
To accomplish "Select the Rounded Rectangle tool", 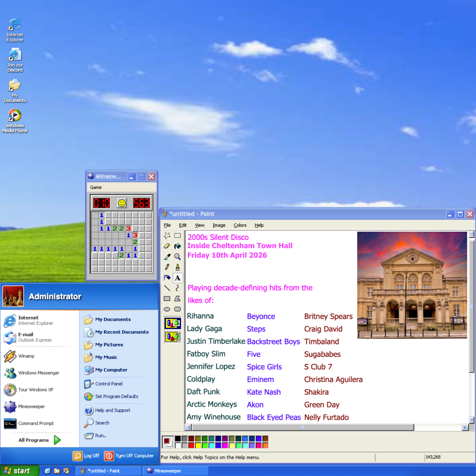I will tap(177, 309).
